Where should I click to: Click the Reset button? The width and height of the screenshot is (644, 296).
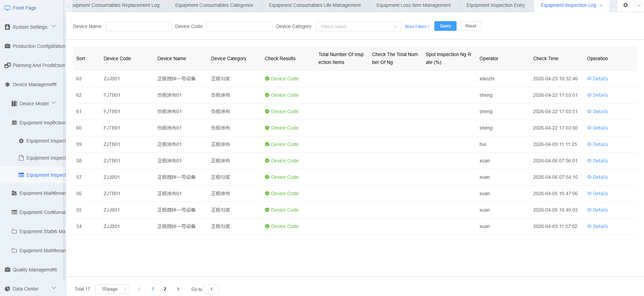[x=471, y=26]
